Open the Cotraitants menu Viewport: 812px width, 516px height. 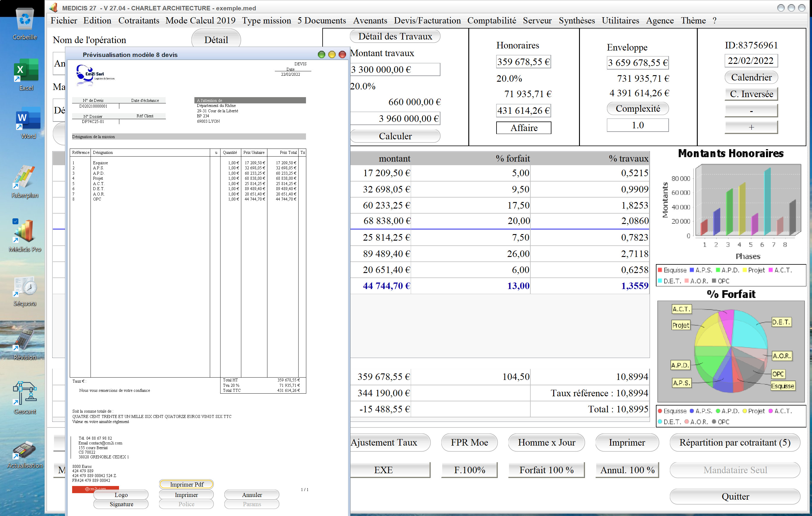coord(139,20)
